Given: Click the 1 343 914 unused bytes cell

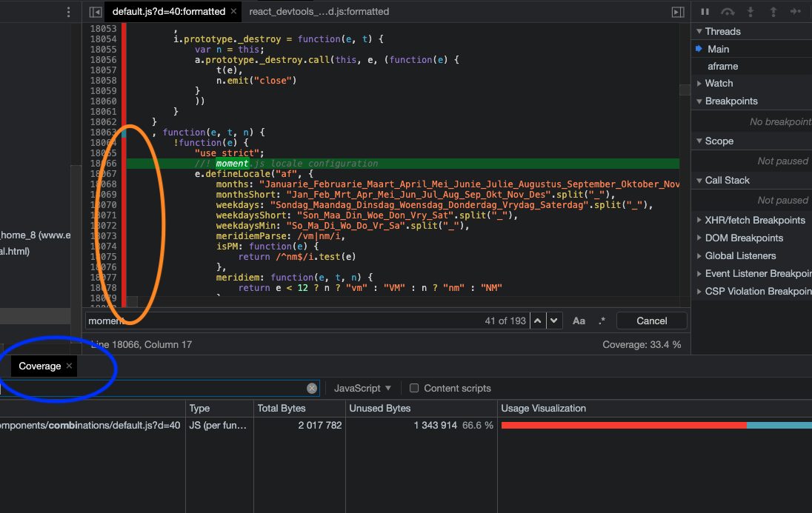Looking at the screenshot, I should (x=435, y=425).
